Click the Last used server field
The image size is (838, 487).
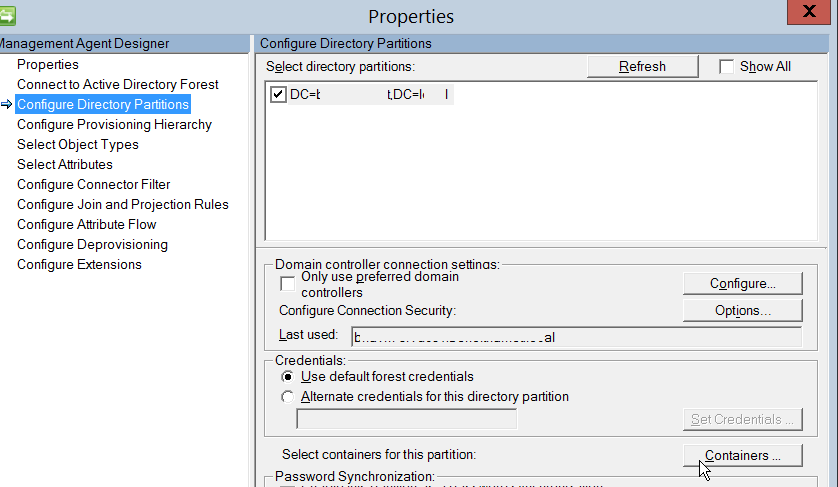coord(572,337)
